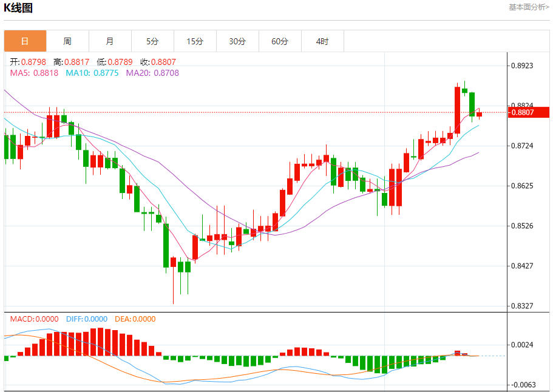Click the 0.8923 axis label
The width and height of the screenshot is (553, 392).
click(522, 66)
